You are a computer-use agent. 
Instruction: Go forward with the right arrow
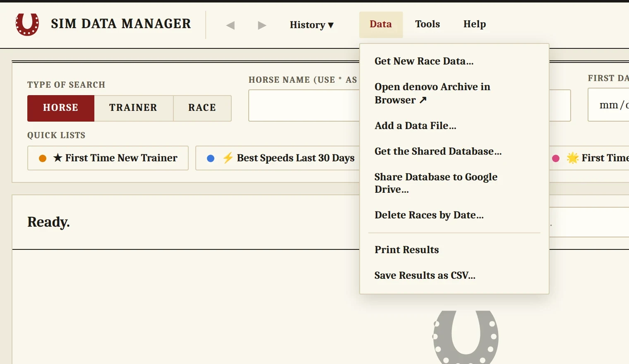[262, 25]
